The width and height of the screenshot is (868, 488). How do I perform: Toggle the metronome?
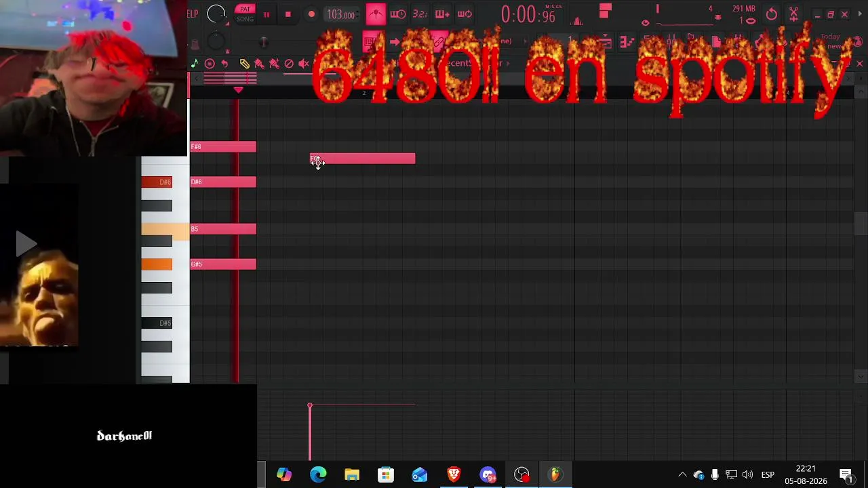coord(376,14)
